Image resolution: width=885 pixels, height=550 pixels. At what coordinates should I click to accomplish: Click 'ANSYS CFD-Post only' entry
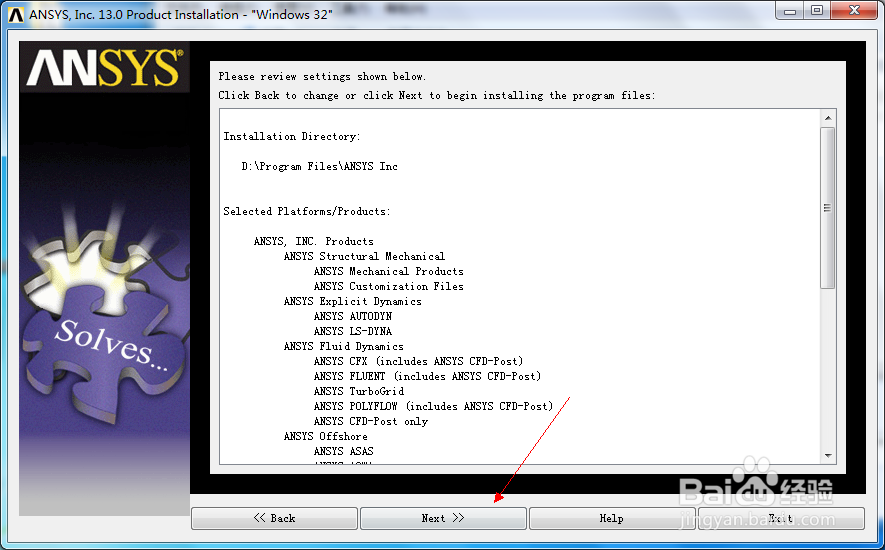tap(370, 421)
